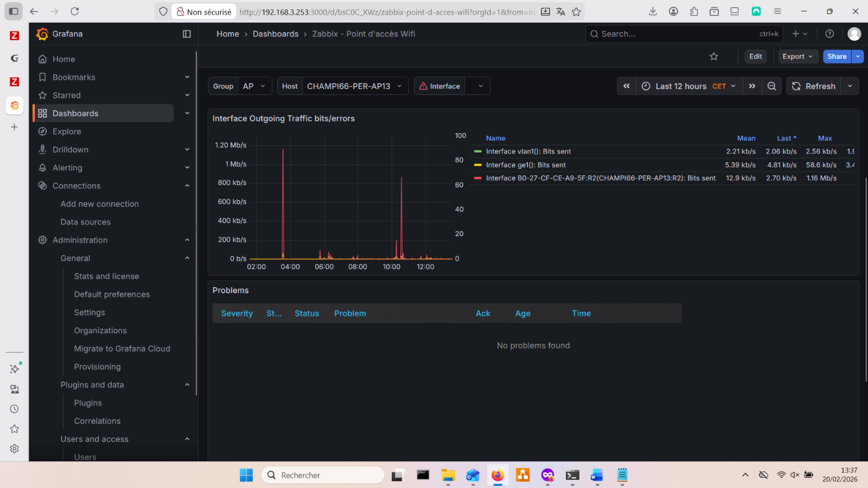Expand the Alerting section chevron
The height and width of the screenshot is (488, 868).
(187, 168)
